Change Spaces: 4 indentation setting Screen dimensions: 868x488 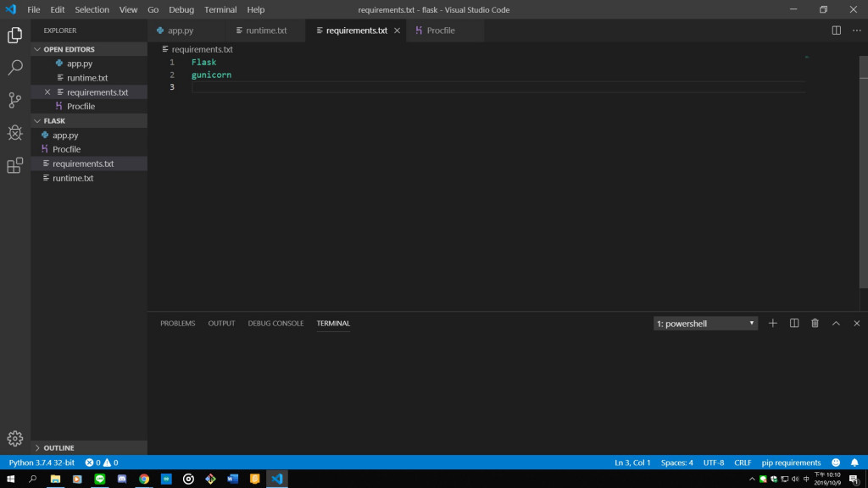click(676, 463)
